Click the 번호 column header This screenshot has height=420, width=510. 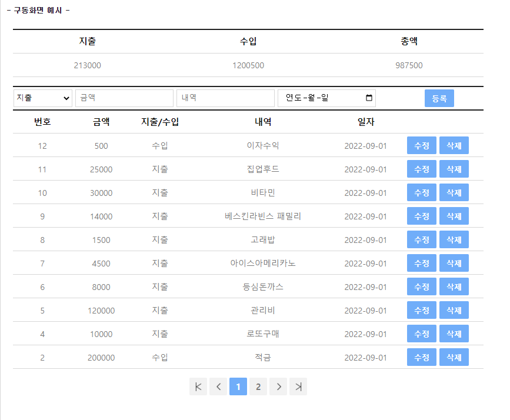42,122
